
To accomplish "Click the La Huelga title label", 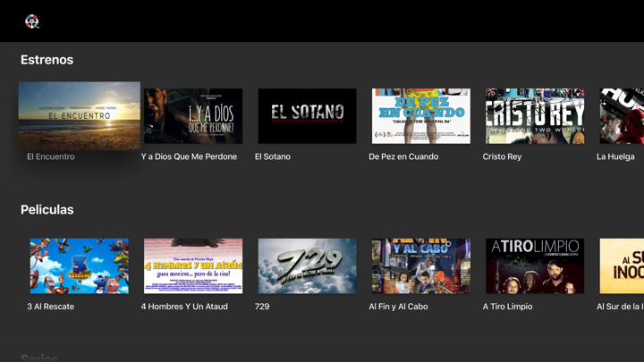I will click(615, 156).
